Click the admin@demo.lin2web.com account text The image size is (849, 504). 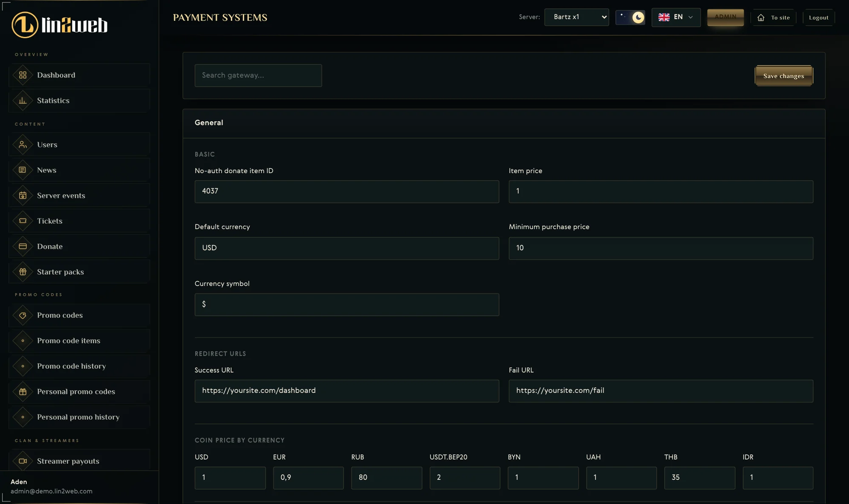[51, 491]
